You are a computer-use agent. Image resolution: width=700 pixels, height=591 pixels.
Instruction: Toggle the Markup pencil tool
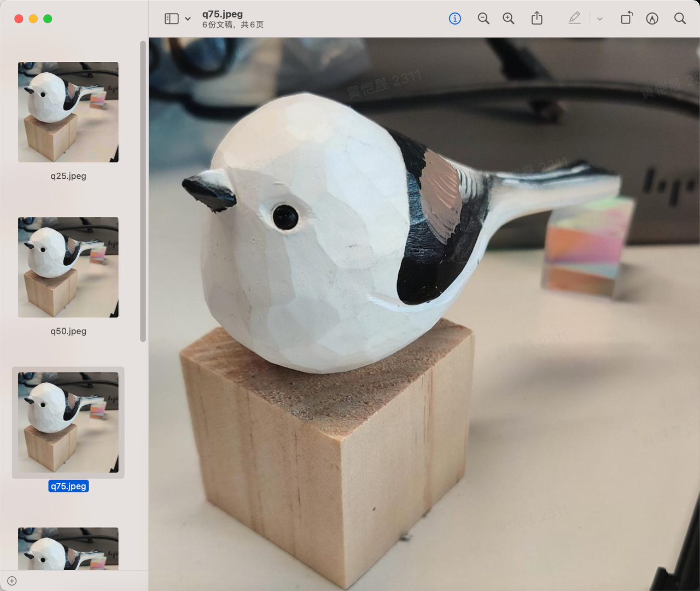tap(574, 19)
